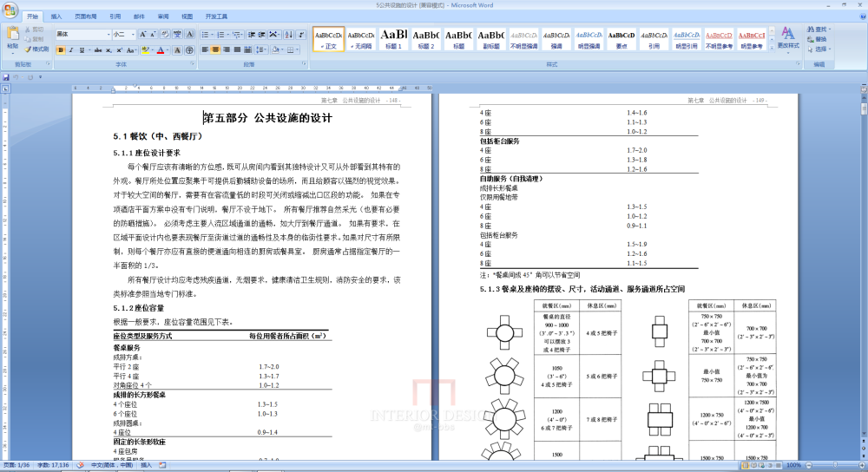Toggle Italic formatting
The height and width of the screenshot is (472, 868).
coord(71,50)
